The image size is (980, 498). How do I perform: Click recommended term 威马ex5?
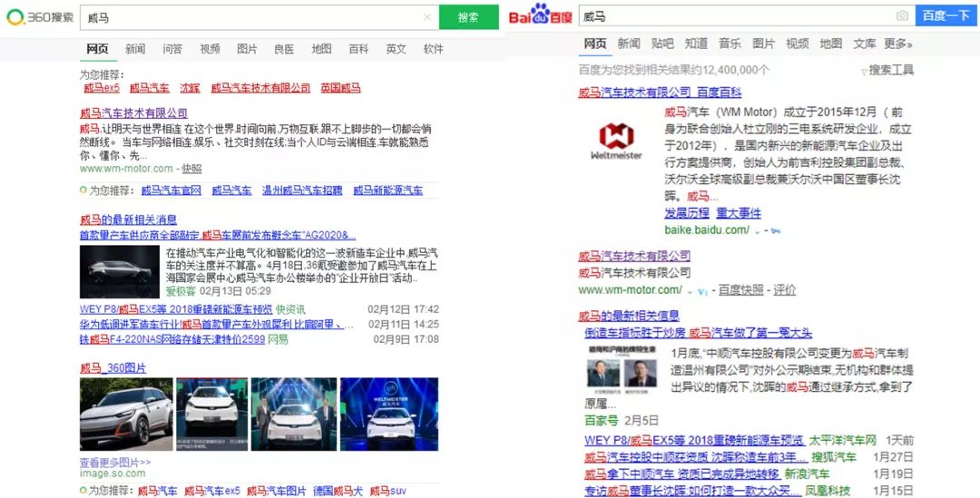click(102, 88)
